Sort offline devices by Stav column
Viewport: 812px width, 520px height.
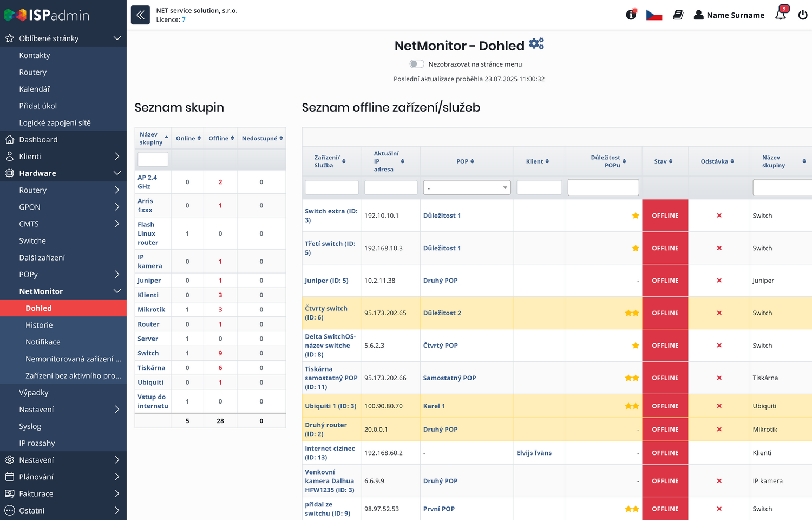pos(663,161)
